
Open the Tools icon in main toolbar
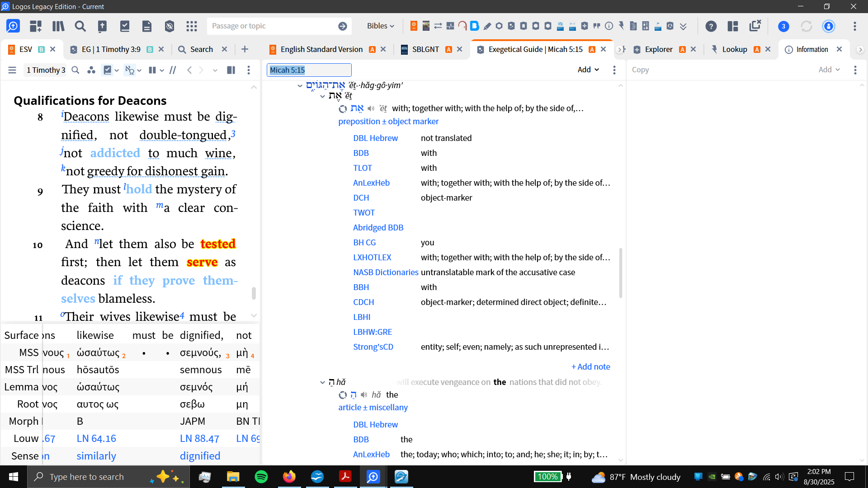(x=170, y=26)
